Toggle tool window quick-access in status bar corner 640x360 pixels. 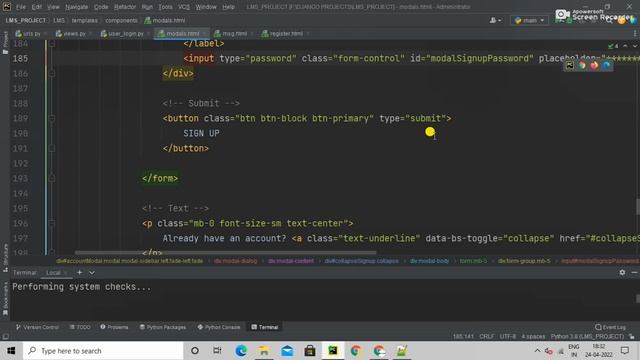[x=5, y=337]
